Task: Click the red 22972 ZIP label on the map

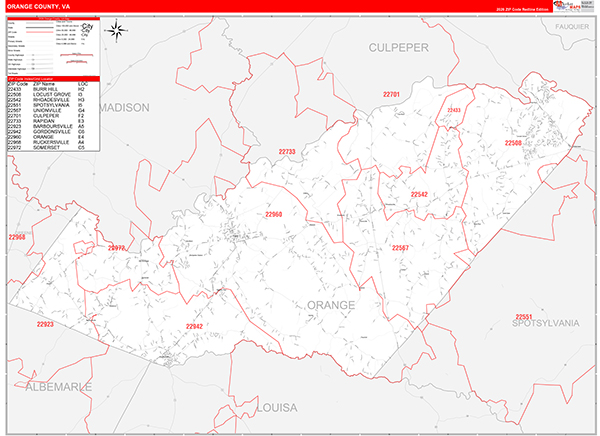Action: tap(116, 248)
